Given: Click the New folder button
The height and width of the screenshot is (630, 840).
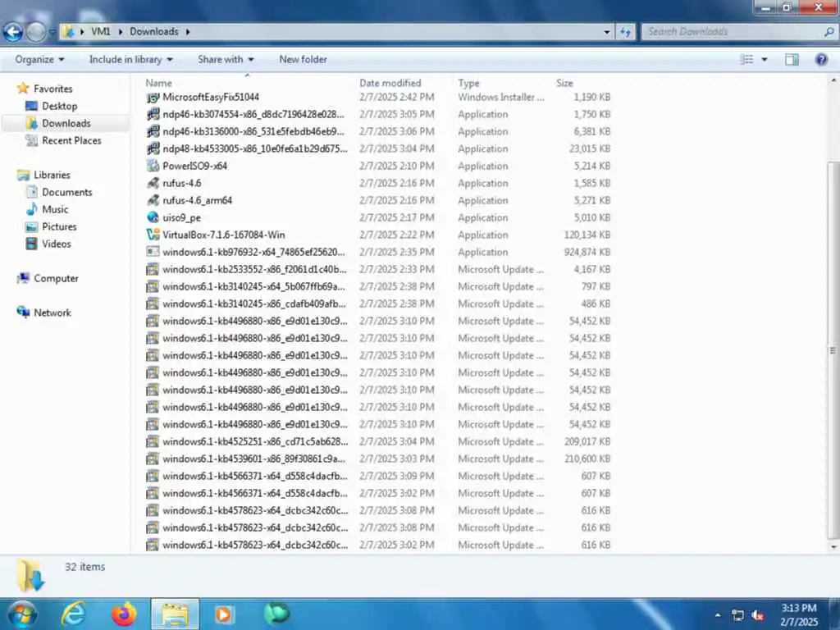Looking at the screenshot, I should pyautogui.click(x=303, y=59).
